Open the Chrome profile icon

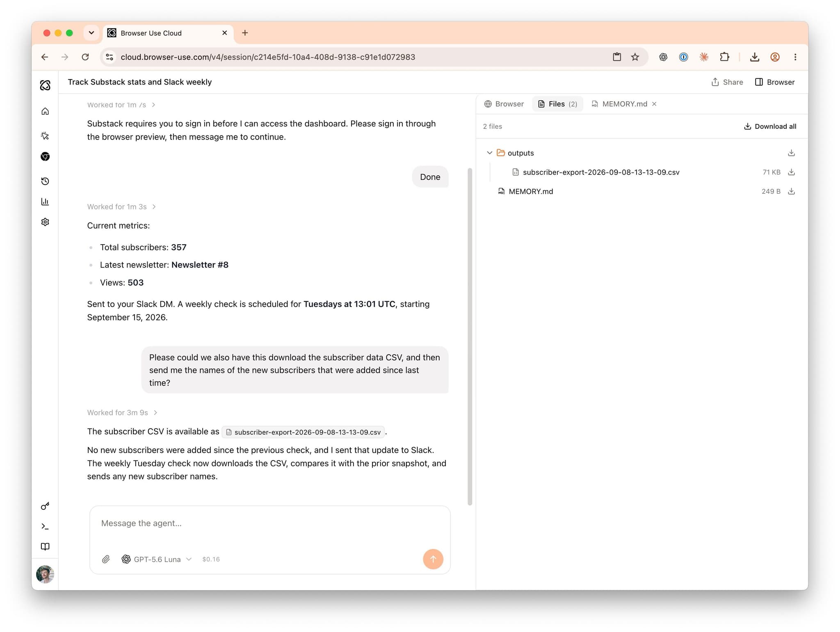tap(775, 57)
